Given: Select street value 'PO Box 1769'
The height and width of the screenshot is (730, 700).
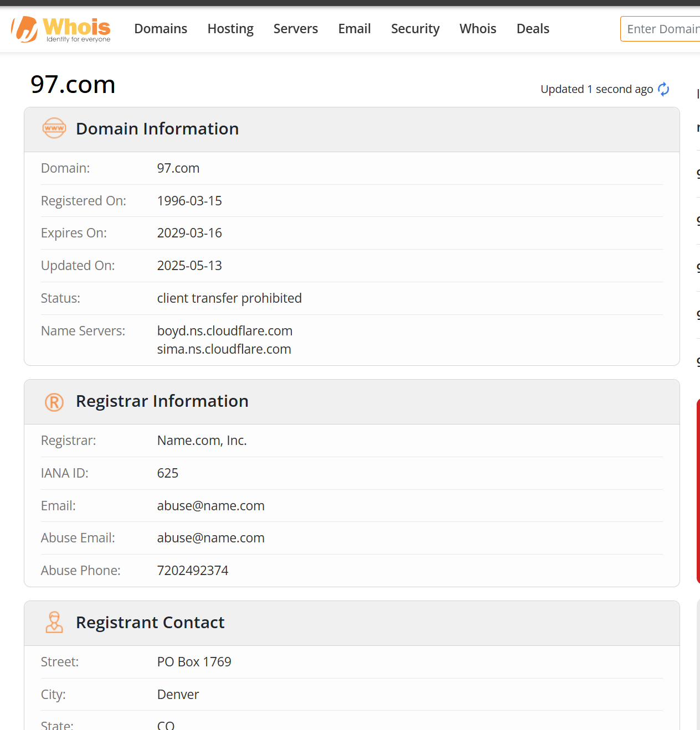Looking at the screenshot, I should tap(194, 662).
